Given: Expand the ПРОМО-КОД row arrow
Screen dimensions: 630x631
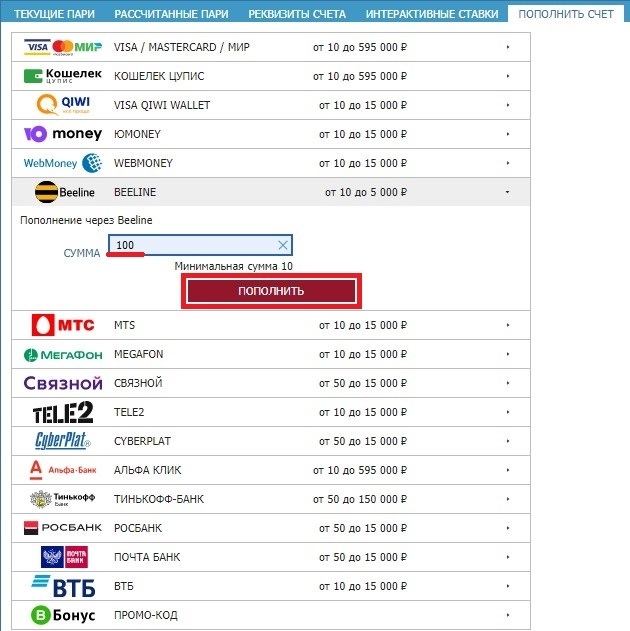Looking at the screenshot, I should tap(508, 615).
